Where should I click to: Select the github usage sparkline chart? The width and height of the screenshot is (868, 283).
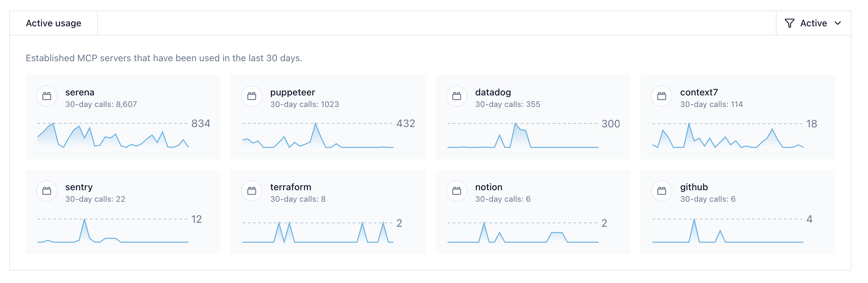(x=727, y=232)
